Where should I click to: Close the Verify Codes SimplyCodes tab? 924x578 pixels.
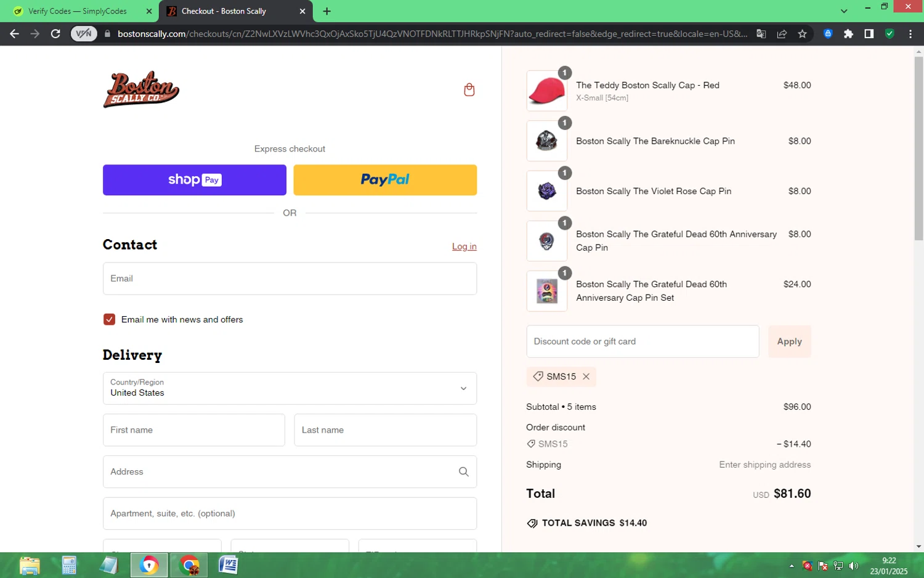click(149, 11)
